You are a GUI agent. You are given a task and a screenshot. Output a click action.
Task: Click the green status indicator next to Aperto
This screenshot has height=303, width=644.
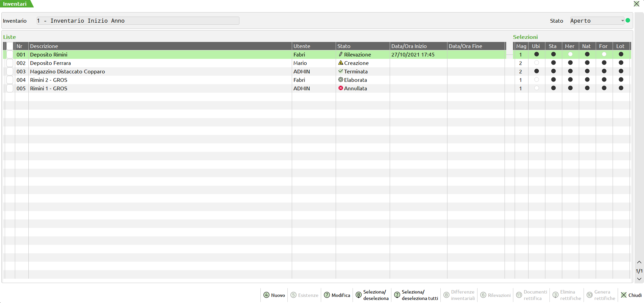pos(628,20)
